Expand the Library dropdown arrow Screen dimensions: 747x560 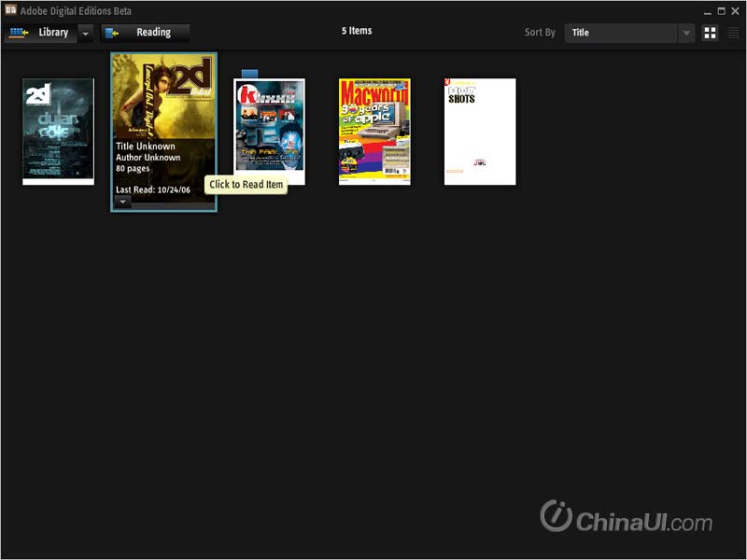pyautogui.click(x=85, y=34)
